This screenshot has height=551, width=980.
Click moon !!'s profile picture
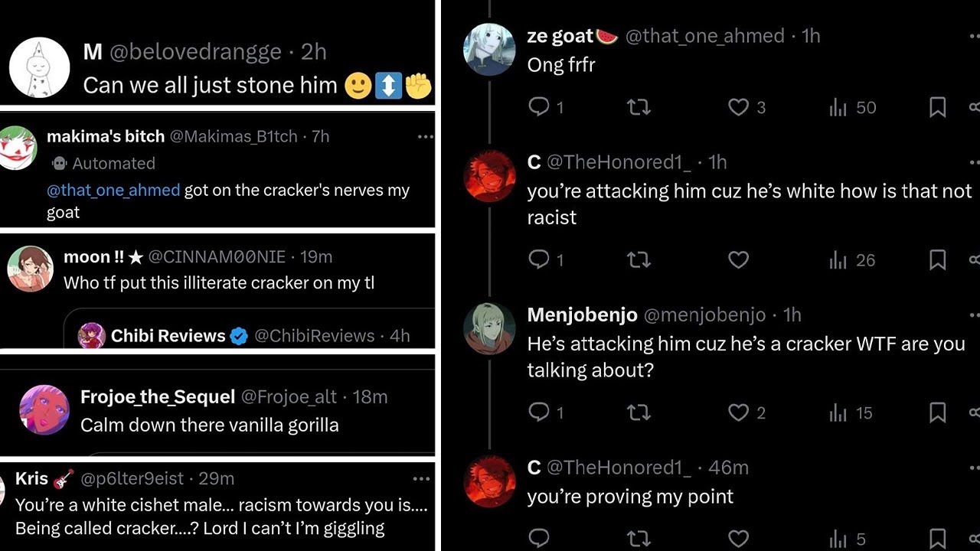tap(29, 269)
